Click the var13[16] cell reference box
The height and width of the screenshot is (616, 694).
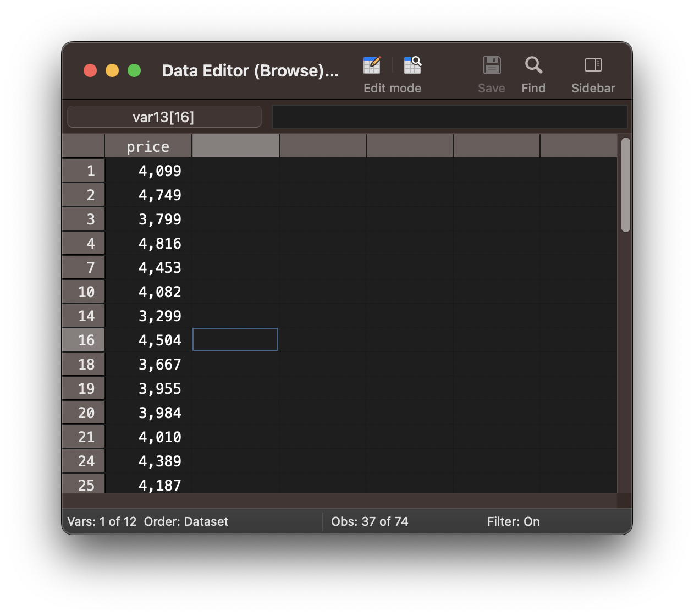click(164, 117)
